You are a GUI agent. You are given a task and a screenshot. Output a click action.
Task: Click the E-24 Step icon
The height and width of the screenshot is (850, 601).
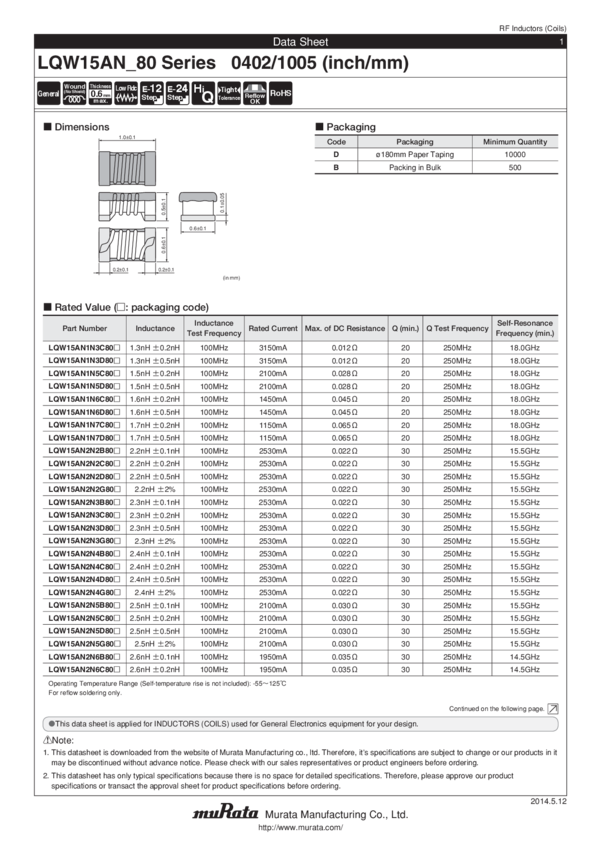(178, 93)
